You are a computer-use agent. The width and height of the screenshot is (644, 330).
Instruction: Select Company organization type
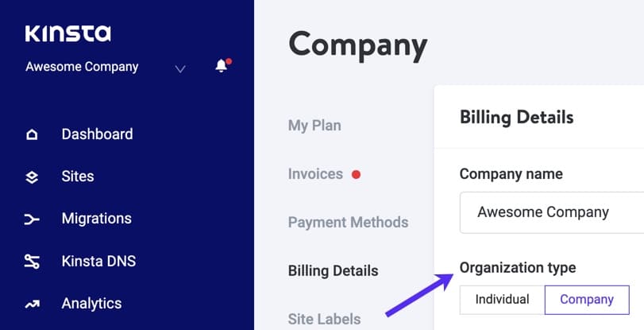pos(587,300)
